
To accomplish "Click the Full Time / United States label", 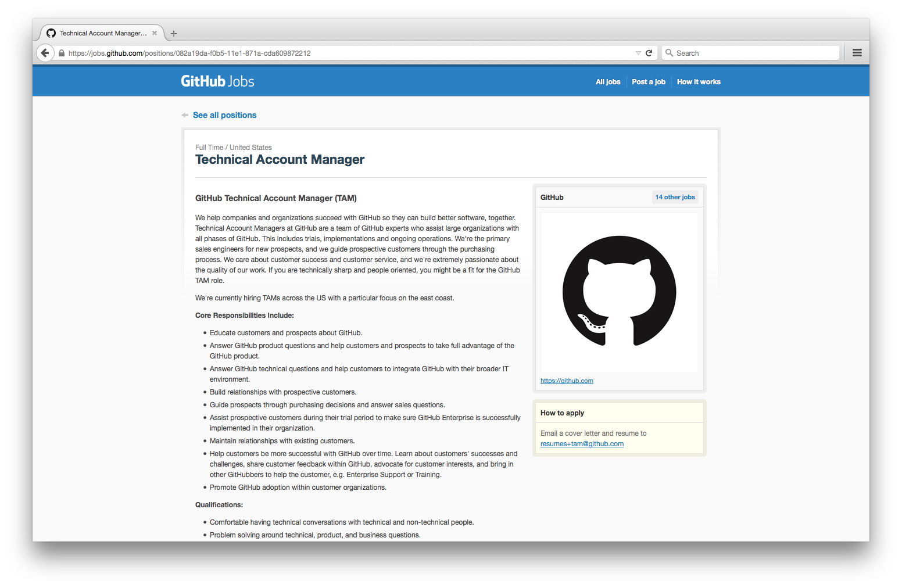I will click(233, 148).
